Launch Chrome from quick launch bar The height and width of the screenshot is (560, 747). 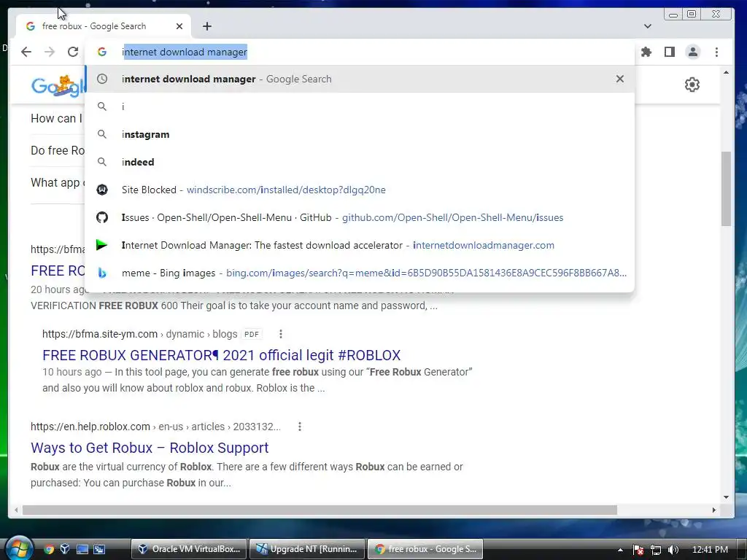coord(49,549)
